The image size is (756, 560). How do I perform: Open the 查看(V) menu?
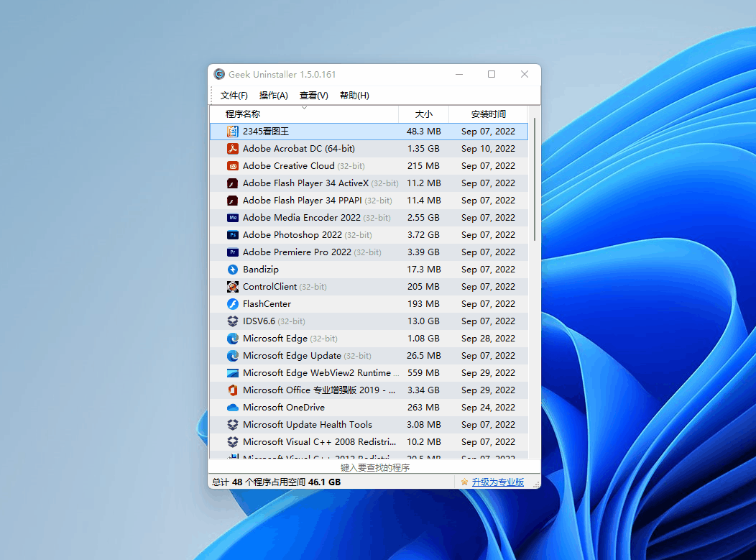tap(313, 96)
